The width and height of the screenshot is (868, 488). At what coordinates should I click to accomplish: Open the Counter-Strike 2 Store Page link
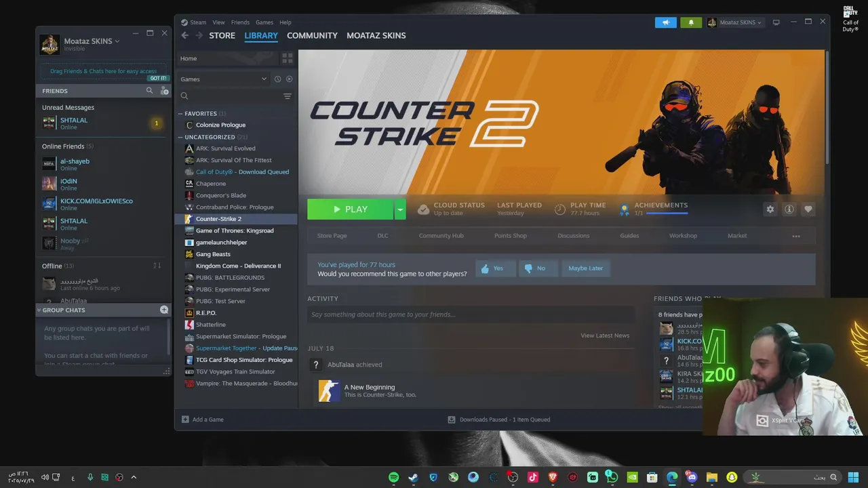click(x=332, y=236)
